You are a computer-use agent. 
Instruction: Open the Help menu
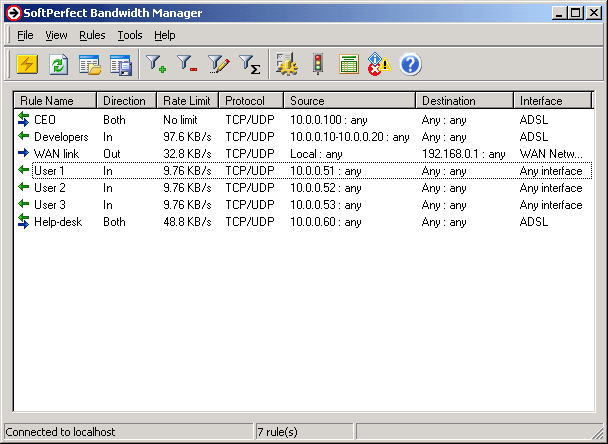click(x=165, y=35)
